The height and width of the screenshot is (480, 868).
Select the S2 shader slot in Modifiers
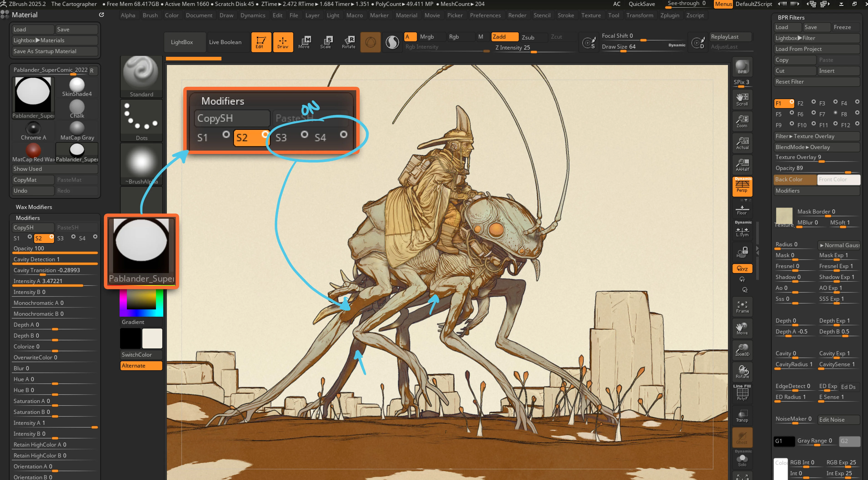tap(44, 238)
